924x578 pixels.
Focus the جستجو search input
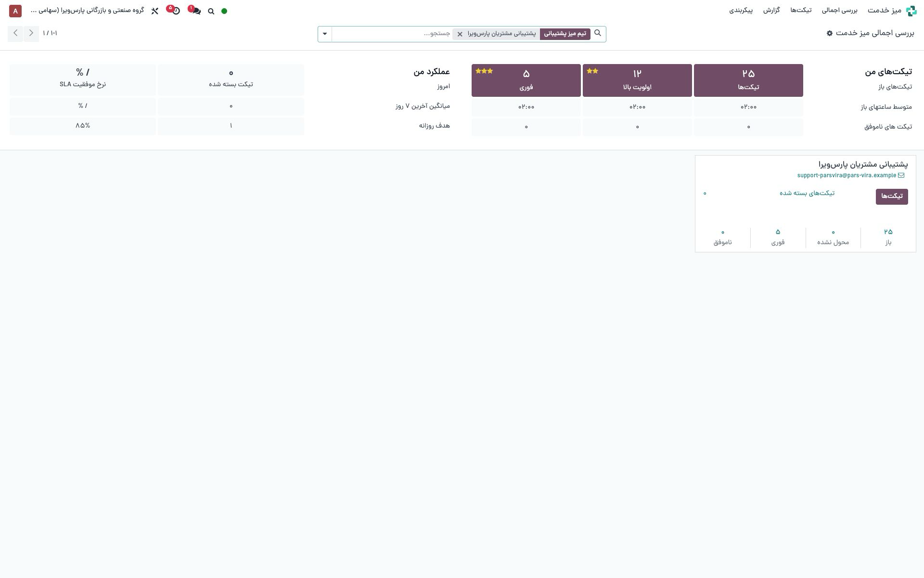pyautogui.click(x=391, y=34)
